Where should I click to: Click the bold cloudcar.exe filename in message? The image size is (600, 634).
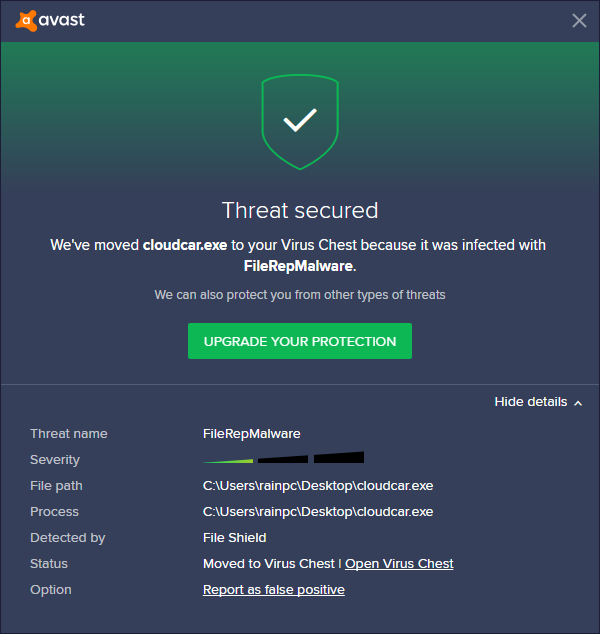(x=185, y=245)
